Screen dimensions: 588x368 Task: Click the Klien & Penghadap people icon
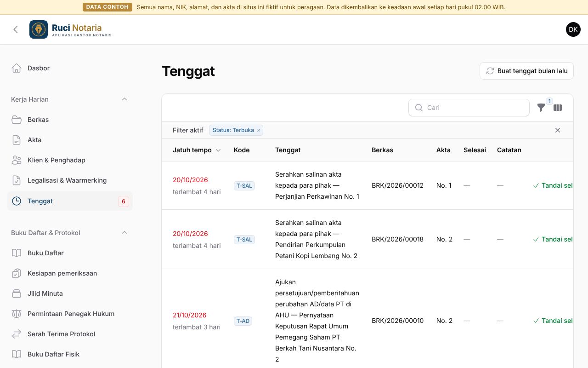pos(17,160)
